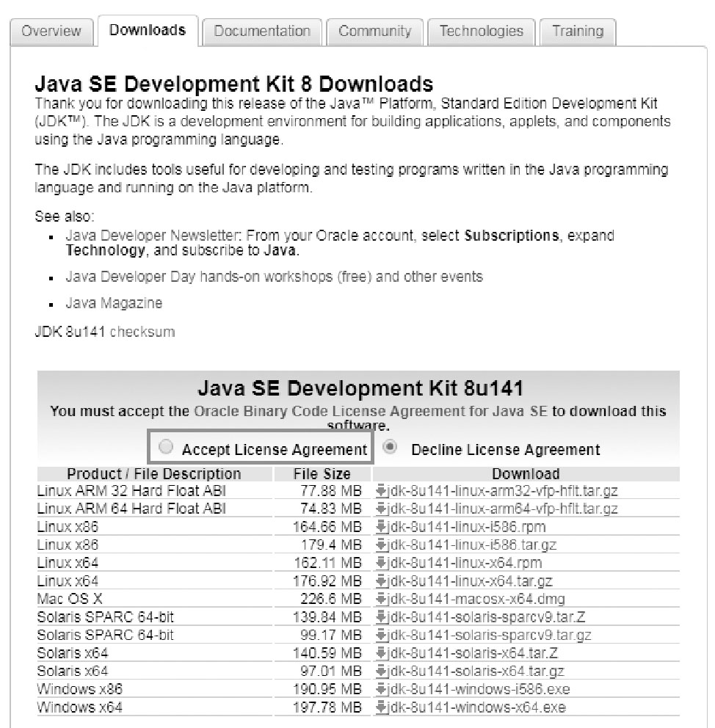Click download arrow icon for jdk-8u141-solaris-x64.tar.gz
Screen dimensions: 715x728
(x=382, y=671)
